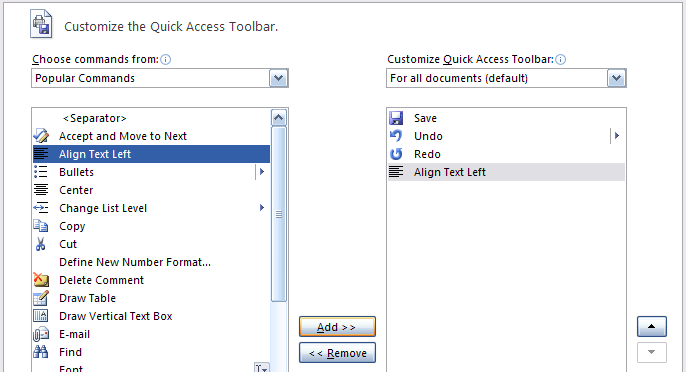
Task: Select the Copy command icon
Action: pos(41,226)
